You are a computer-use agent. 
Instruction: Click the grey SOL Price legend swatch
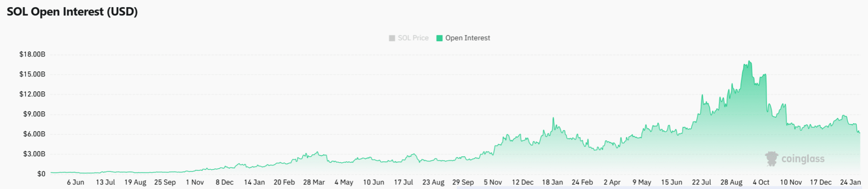click(x=392, y=38)
